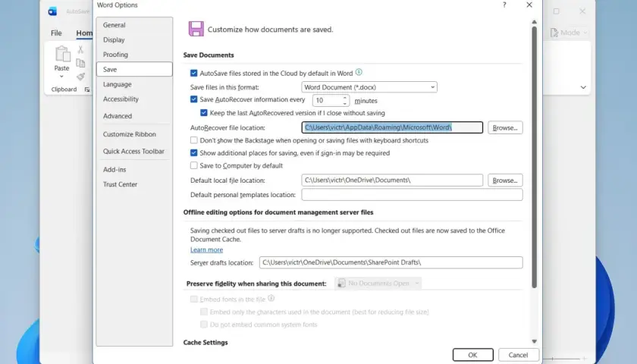
Task: Open the Save files in this format dropdown
Action: pos(369,87)
